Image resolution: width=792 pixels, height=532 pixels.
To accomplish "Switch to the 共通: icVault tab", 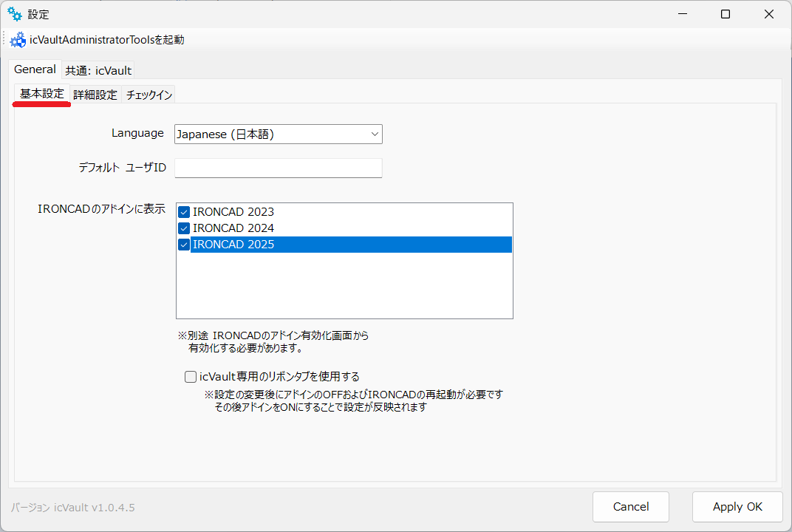I will point(98,69).
